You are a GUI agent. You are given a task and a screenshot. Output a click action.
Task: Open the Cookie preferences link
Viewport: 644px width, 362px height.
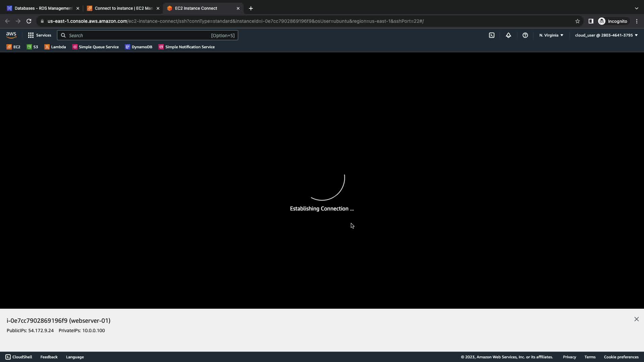pos(621,357)
